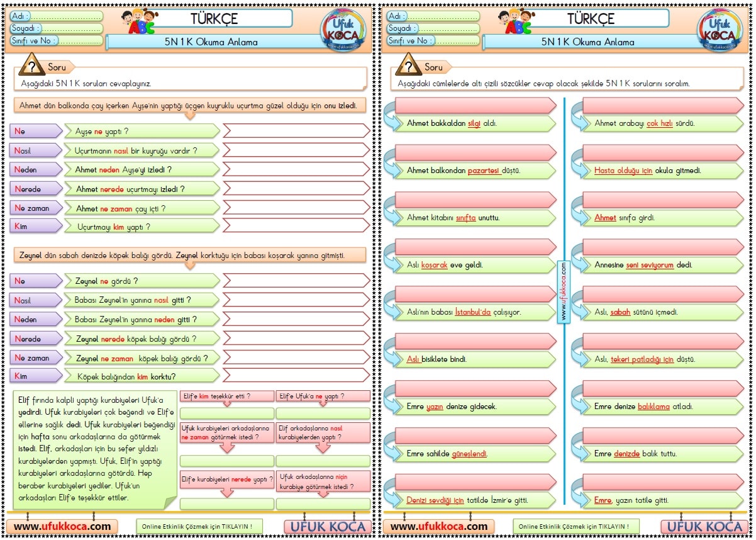756x540 pixels.
Task: Click the TÜRKÇE title on the right page
Action: pos(591,18)
